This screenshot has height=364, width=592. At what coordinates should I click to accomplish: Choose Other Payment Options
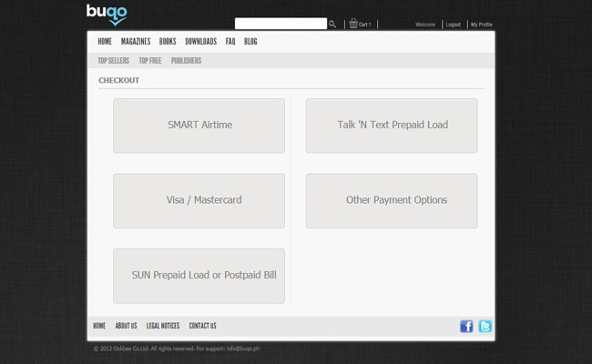tap(392, 200)
